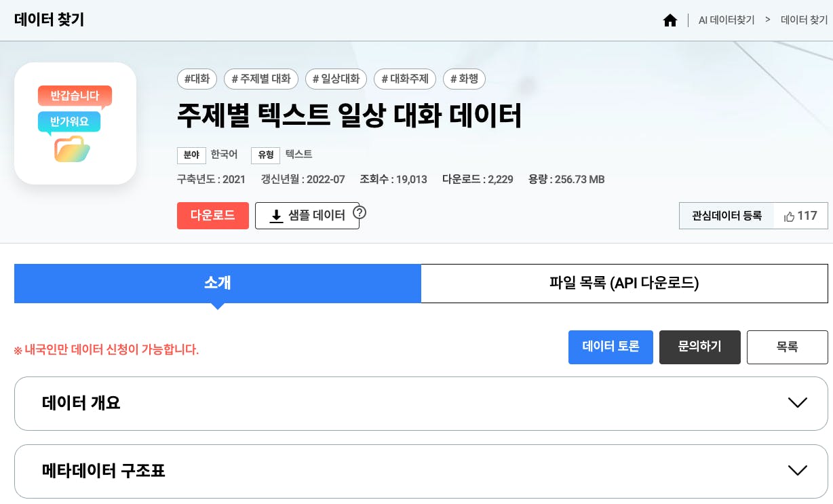833x504 pixels.
Task: Register via 관심데이터 등록 button
Action: click(727, 216)
